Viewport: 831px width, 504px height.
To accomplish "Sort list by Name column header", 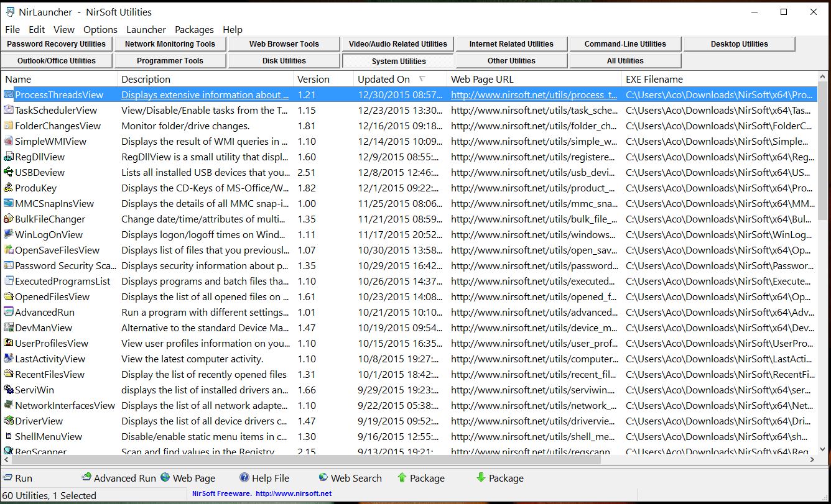I will [59, 79].
